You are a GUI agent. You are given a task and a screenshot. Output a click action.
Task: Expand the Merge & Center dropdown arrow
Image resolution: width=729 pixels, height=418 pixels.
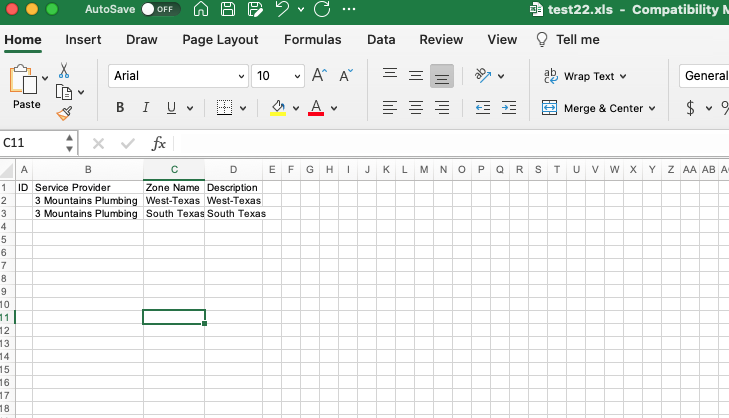652,108
